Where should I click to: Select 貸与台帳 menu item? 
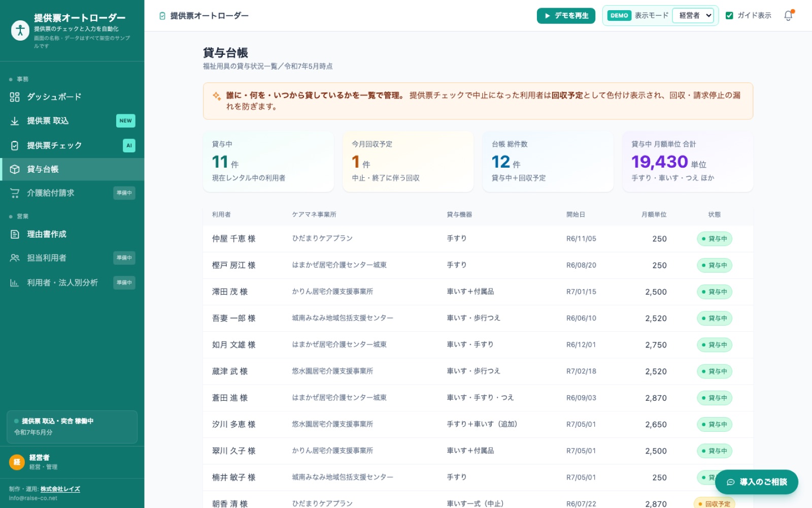point(72,169)
